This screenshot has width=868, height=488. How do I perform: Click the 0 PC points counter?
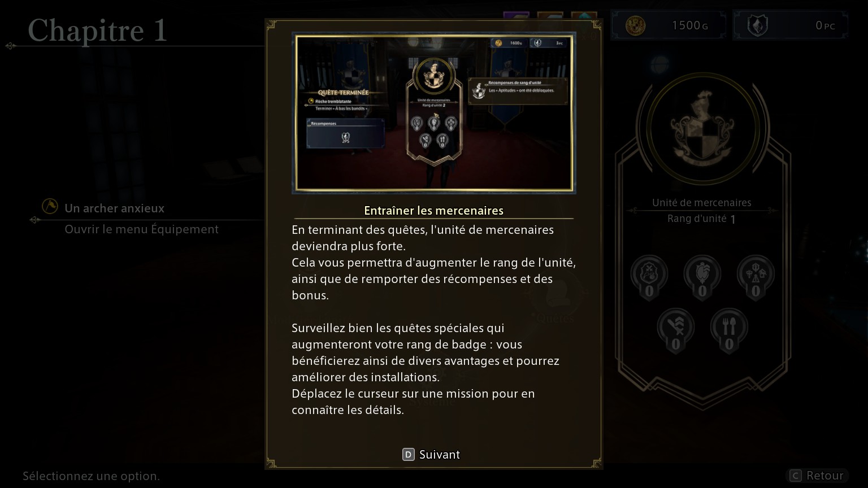[x=790, y=25]
